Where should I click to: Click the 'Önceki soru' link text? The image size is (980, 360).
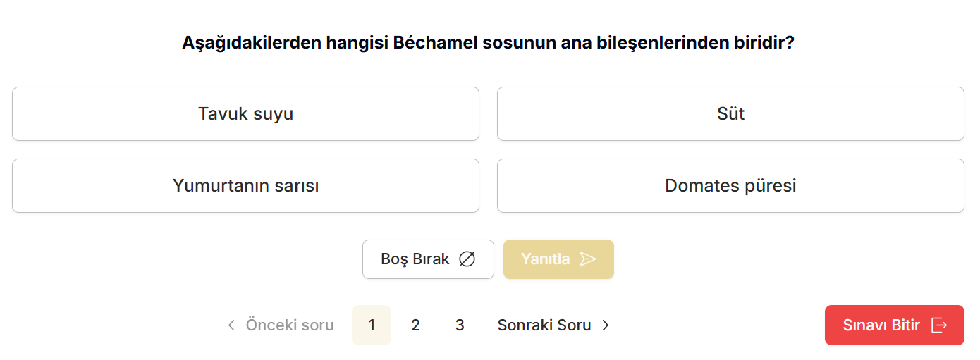pyautogui.click(x=290, y=325)
